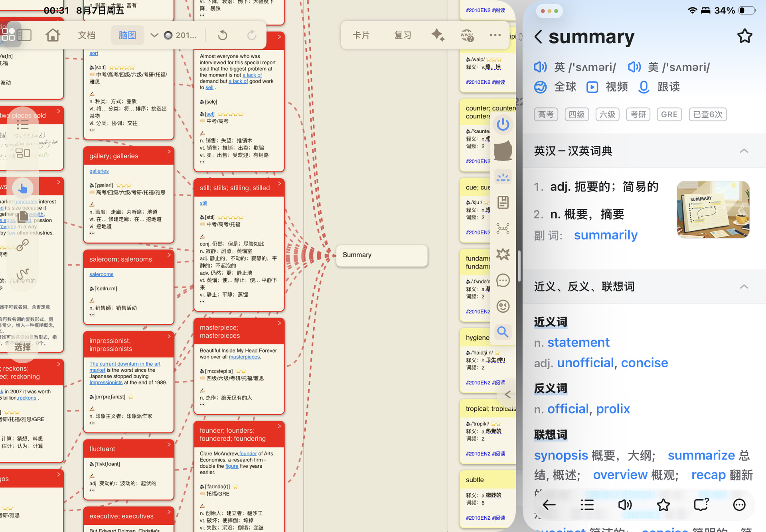
Task: Switch to the 文档 tab
Action: (x=87, y=35)
